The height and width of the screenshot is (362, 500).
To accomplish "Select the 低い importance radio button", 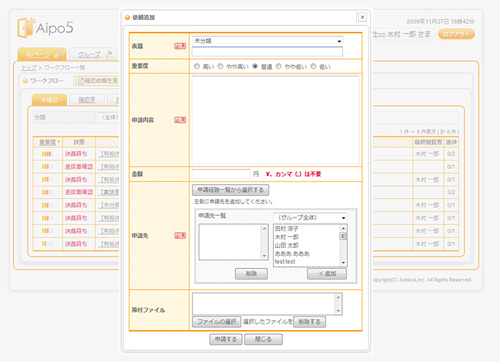I will (313, 66).
